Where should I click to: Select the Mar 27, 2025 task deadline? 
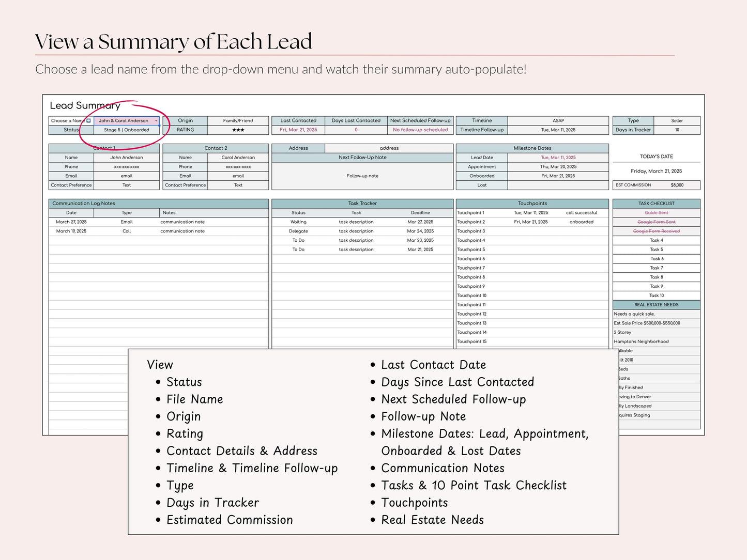click(x=420, y=222)
